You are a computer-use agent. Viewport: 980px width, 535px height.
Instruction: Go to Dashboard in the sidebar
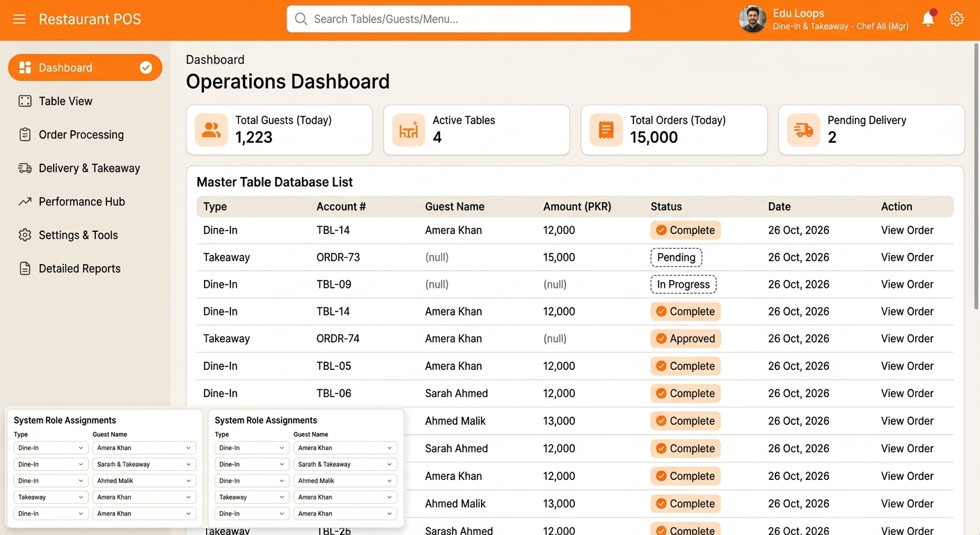pos(85,68)
